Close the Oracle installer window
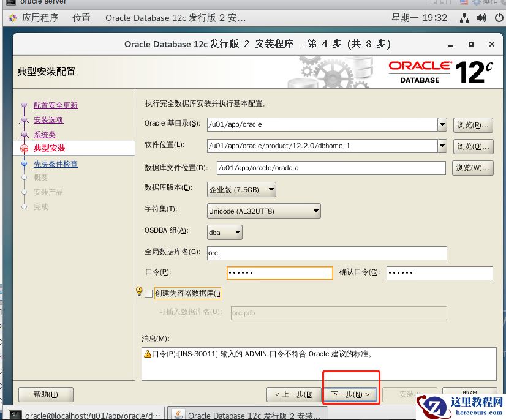Image resolution: width=506 pixels, height=420 pixels. tap(492, 44)
